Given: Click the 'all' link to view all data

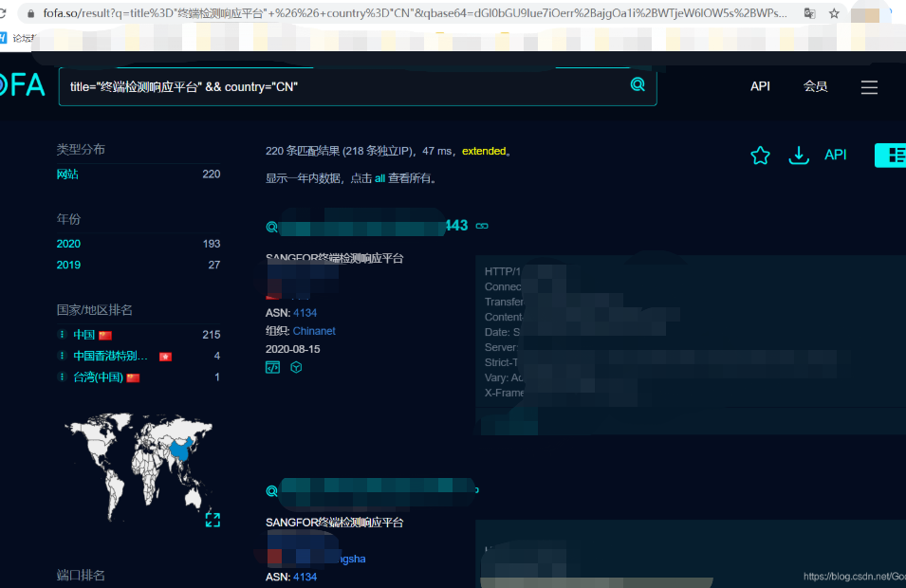Looking at the screenshot, I should pyautogui.click(x=379, y=178).
